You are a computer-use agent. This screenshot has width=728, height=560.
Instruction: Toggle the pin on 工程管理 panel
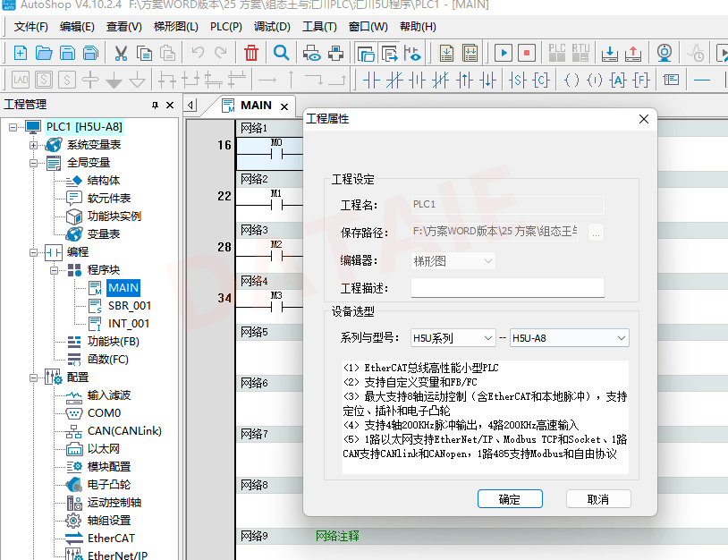[156, 105]
